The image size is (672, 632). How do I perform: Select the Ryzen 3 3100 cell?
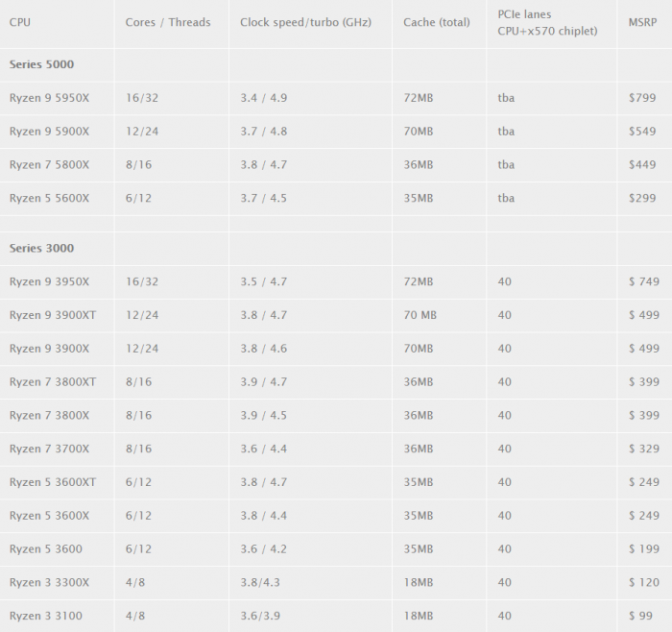(46, 617)
